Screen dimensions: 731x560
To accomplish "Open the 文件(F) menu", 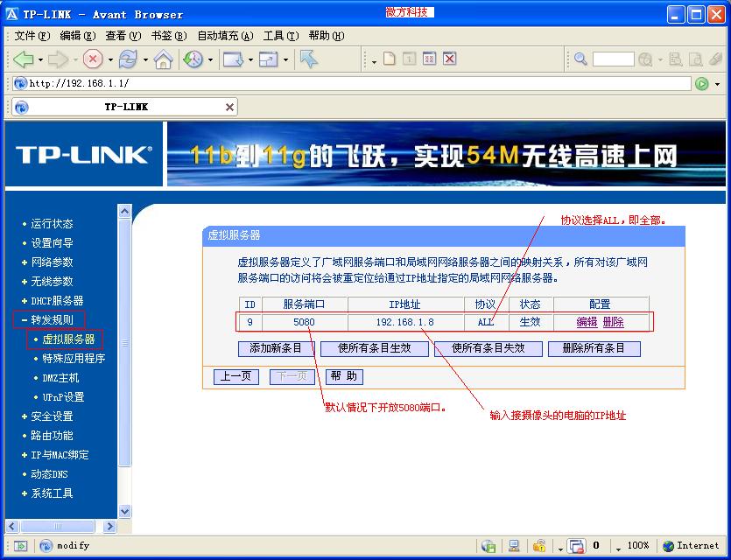I will point(32,36).
